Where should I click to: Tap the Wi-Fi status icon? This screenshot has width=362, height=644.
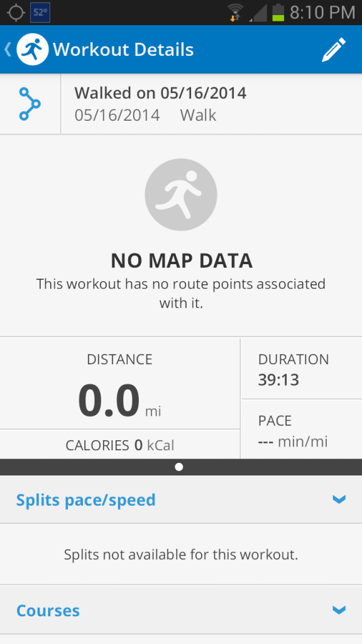pyautogui.click(x=236, y=13)
